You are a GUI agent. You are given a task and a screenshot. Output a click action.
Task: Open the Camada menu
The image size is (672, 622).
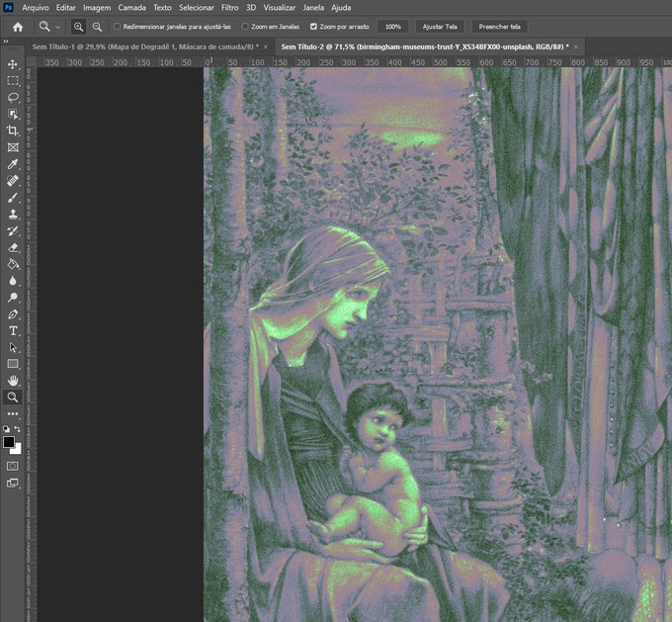[132, 8]
